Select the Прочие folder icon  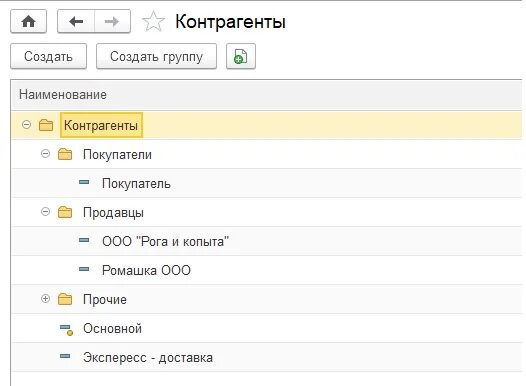coord(65,299)
